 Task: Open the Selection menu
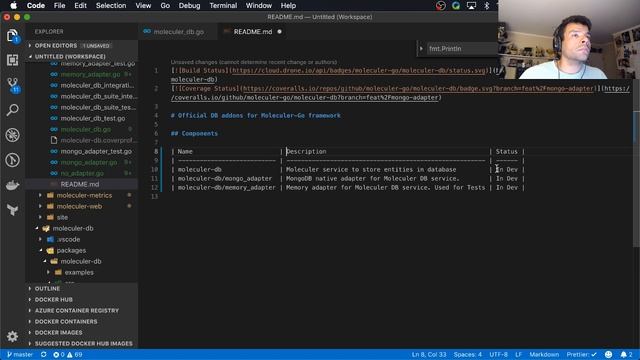(111, 6)
